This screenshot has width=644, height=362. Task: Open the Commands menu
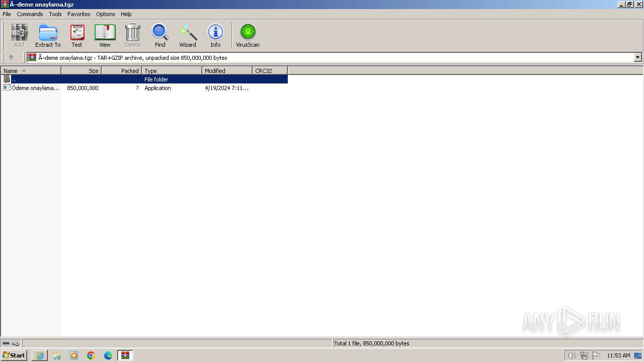tap(30, 14)
